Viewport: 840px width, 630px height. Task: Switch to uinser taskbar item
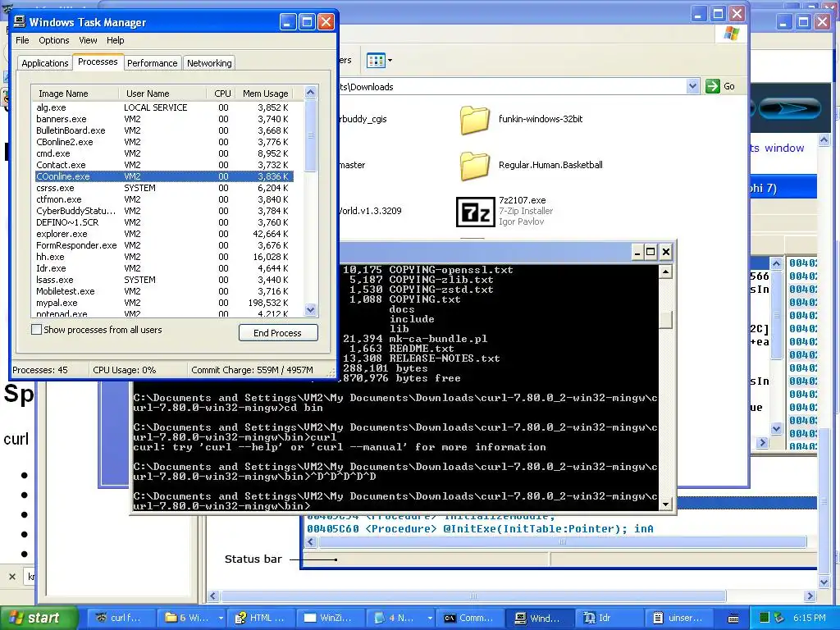(678, 618)
